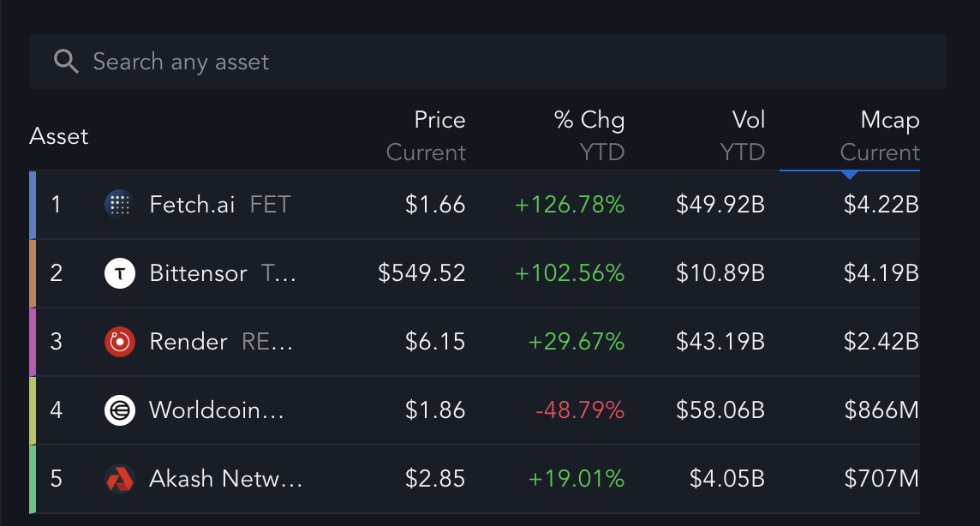Viewport: 980px width, 526px height.
Task: Select the Render RE… row name
Action: (x=221, y=342)
